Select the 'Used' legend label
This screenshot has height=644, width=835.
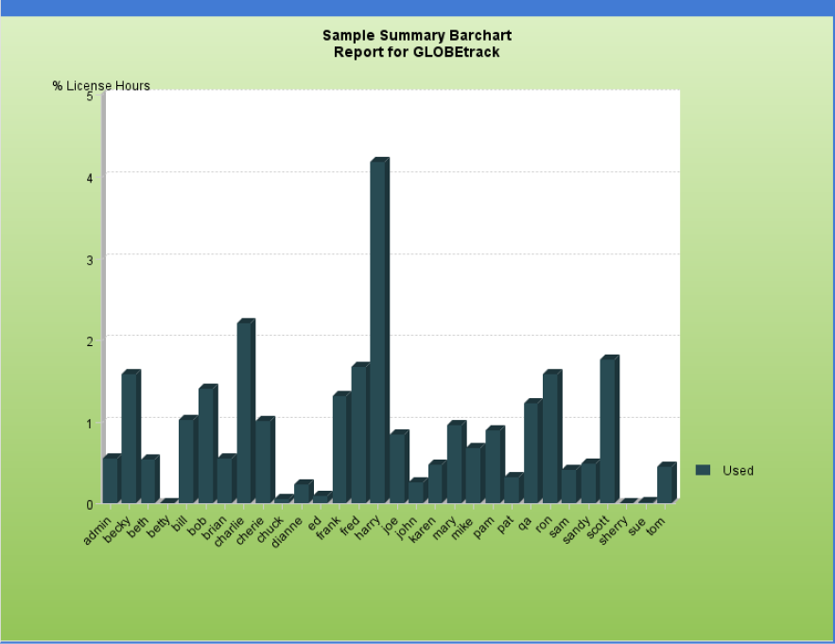coord(738,470)
